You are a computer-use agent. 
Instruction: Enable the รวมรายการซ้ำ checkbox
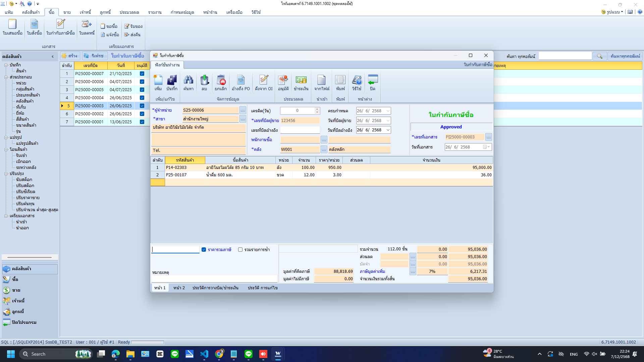tap(240, 250)
